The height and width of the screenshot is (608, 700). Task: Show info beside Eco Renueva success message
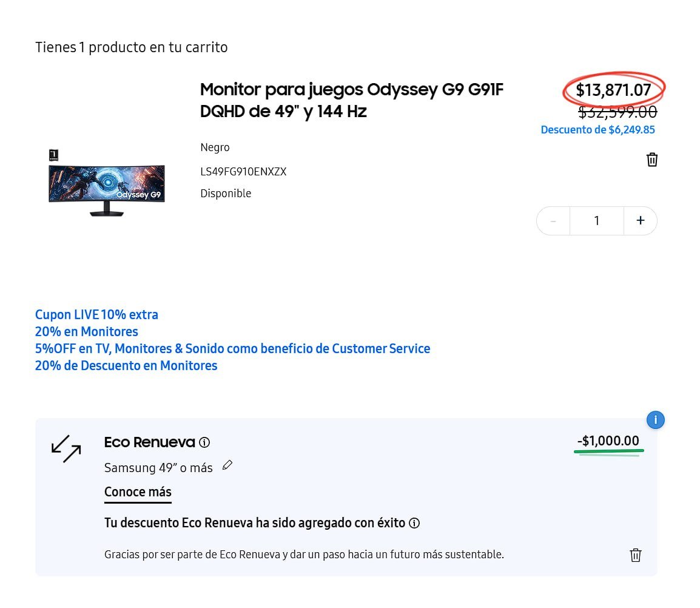tap(414, 523)
